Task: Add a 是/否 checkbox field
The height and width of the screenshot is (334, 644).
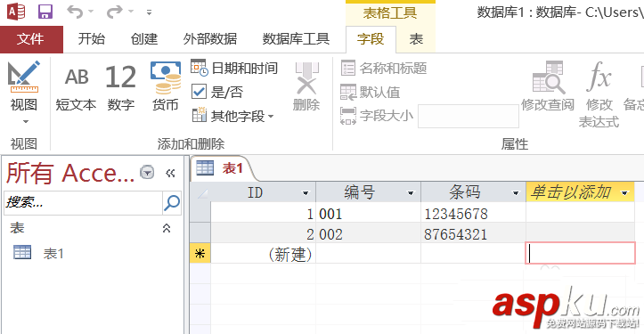Action: 217,92
